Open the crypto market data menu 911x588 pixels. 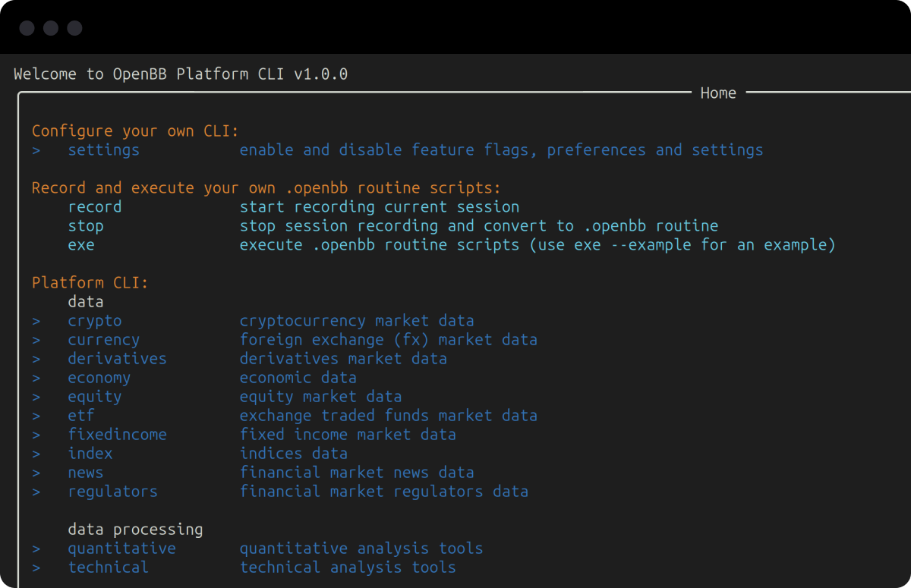point(94,320)
